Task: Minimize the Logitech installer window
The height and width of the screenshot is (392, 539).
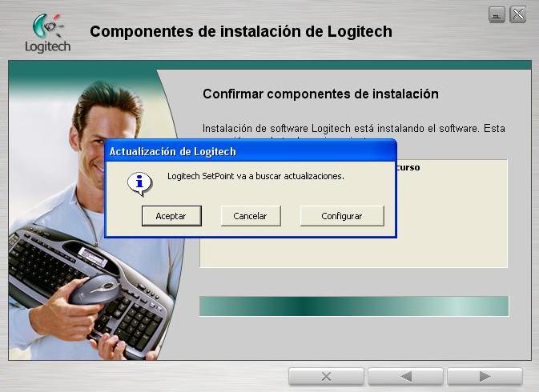Action: (x=497, y=14)
